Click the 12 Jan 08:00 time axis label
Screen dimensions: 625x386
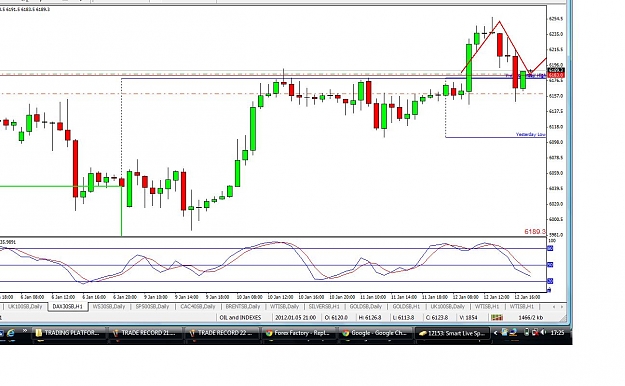(x=466, y=297)
